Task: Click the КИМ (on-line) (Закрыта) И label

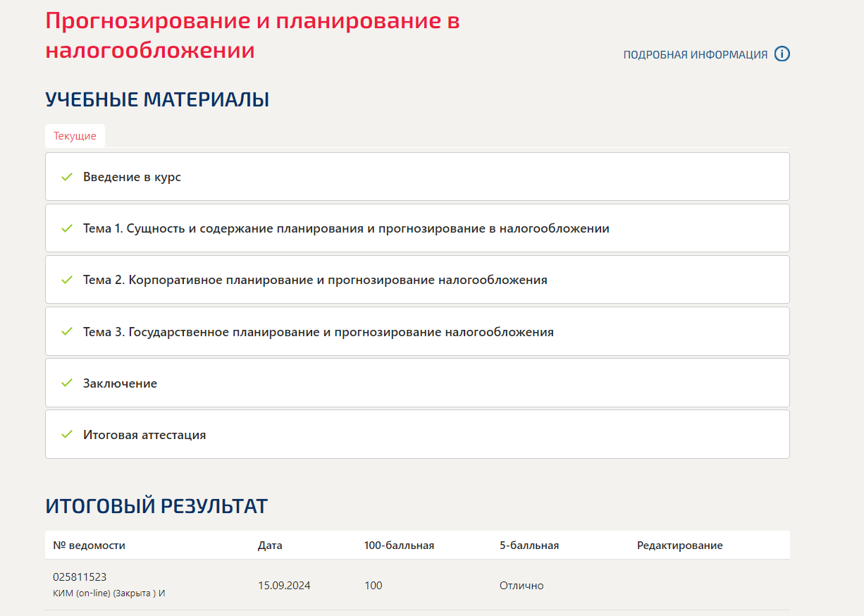Action: point(109,593)
